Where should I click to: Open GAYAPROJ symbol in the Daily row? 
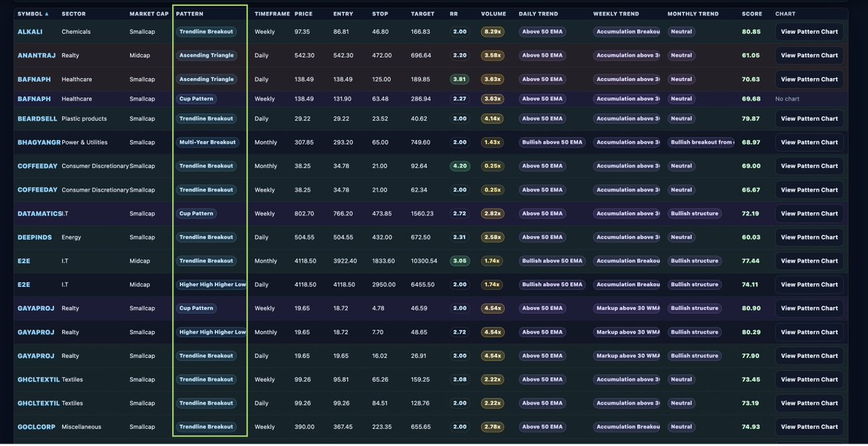coord(35,356)
